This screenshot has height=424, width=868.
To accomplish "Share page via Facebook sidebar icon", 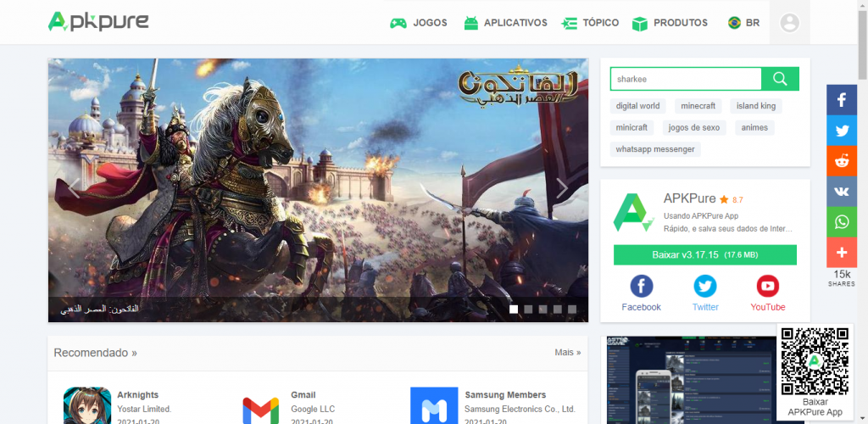I will 842,100.
